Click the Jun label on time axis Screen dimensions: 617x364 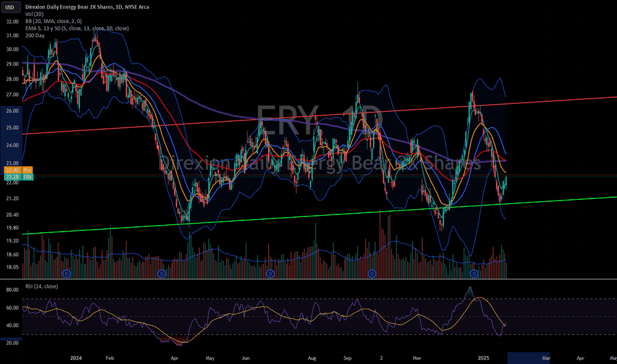(x=246, y=358)
